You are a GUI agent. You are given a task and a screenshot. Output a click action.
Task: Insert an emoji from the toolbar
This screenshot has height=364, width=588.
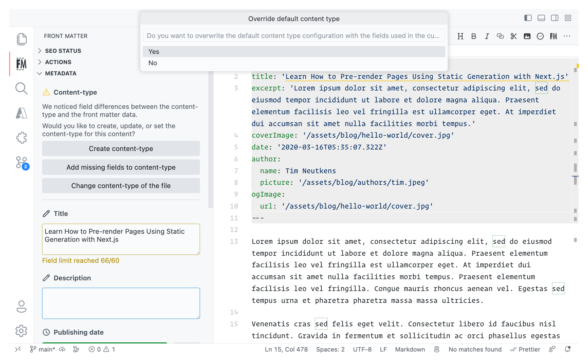(x=540, y=36)
